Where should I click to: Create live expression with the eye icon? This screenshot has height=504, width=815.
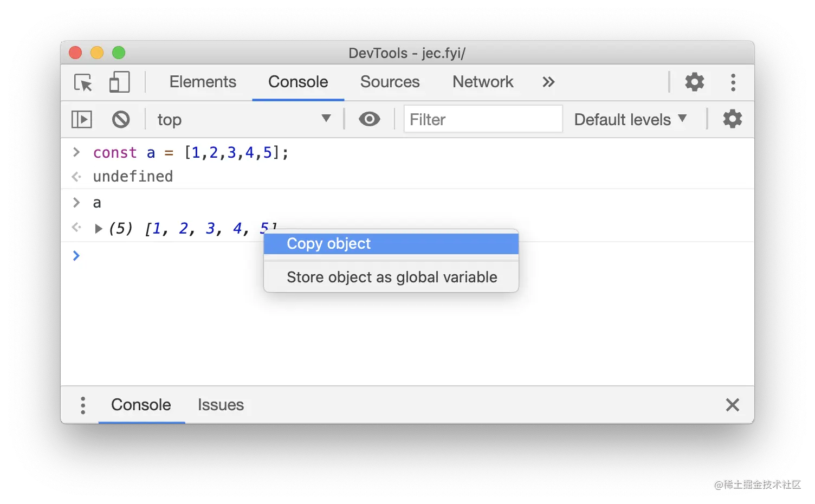[x=369, y=119]
